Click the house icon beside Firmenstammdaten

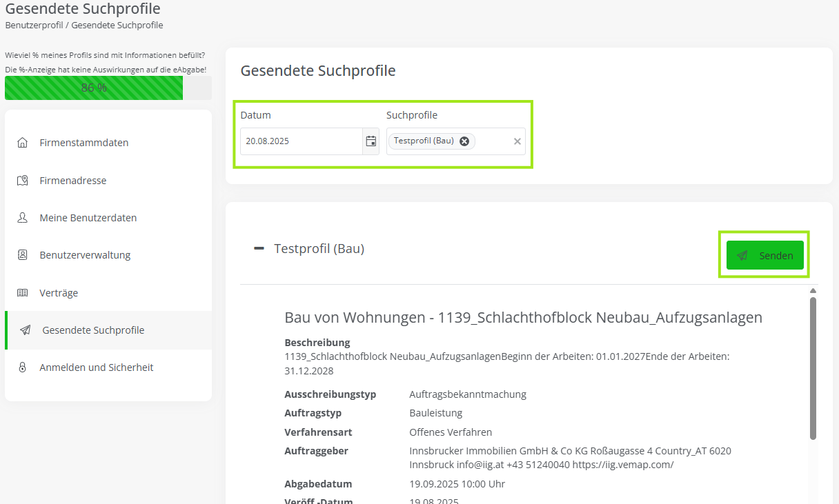click(x=23, y=143)
